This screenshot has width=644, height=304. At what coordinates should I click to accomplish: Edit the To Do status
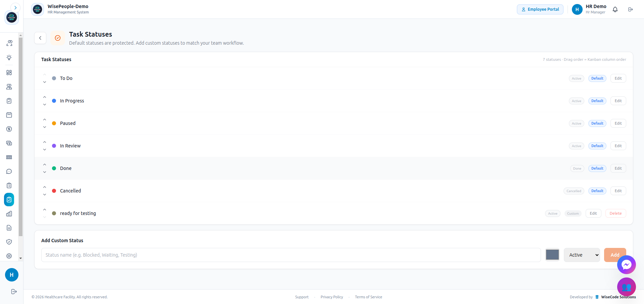[618, 78]
